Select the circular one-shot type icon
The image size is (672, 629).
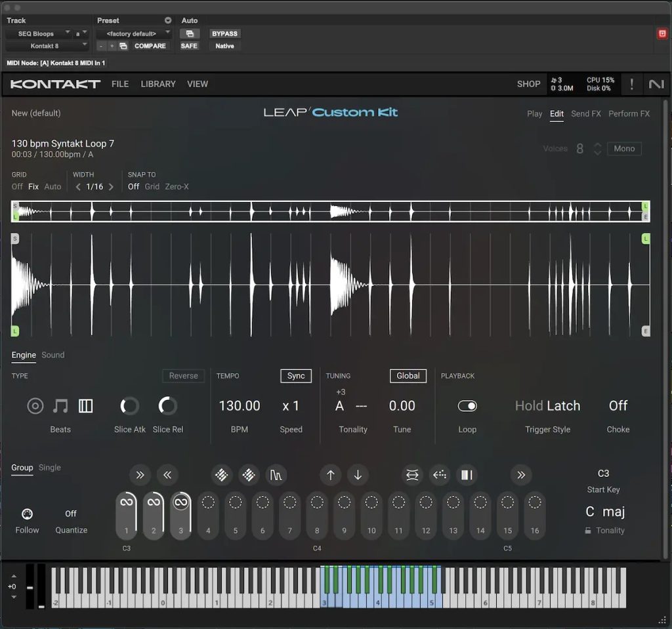pyautogui.click(x=35, y=406)
